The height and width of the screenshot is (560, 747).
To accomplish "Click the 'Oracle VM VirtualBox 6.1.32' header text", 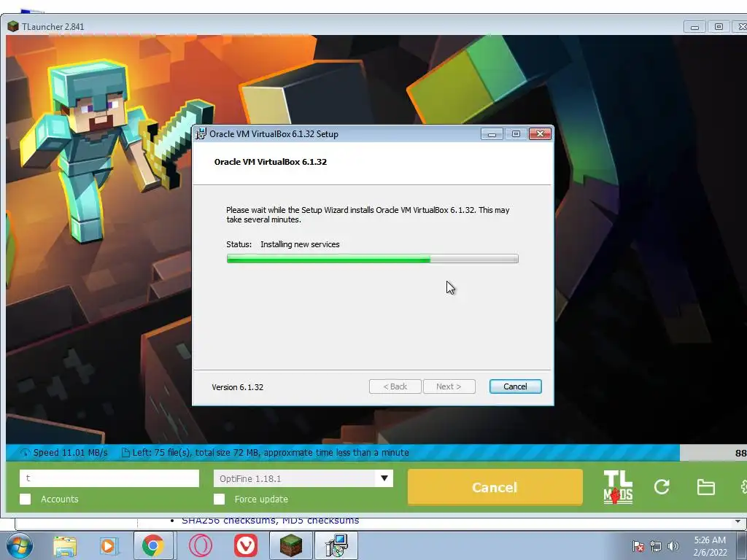I will [x=271, y=162].
